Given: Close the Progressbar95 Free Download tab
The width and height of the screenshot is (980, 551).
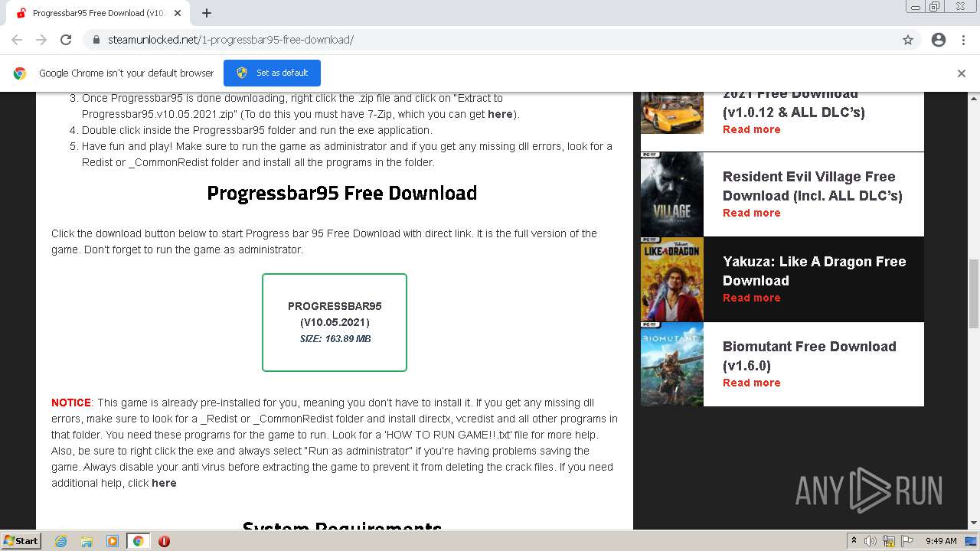Looking at the screenshot, I should tap(178, 13).
